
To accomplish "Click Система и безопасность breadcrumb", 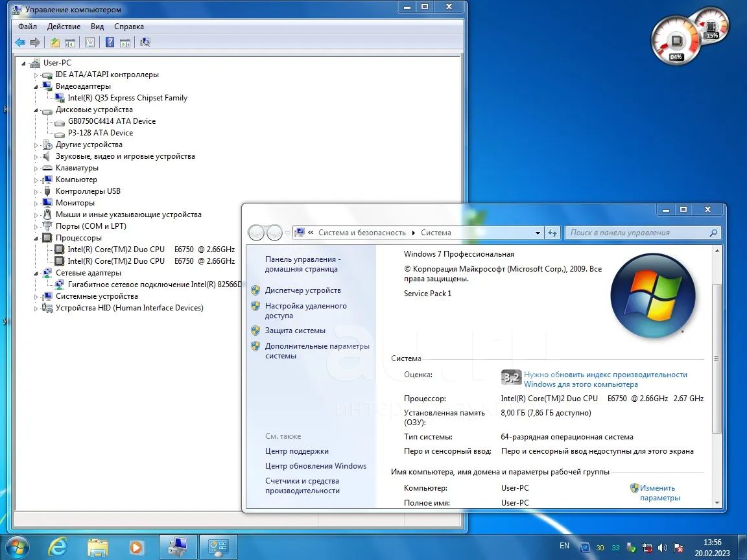I will click(362, 233).
